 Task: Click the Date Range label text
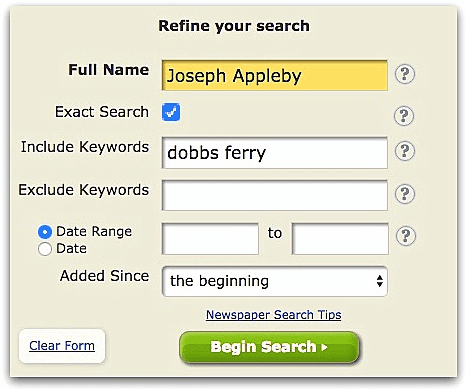click(94, 231)
